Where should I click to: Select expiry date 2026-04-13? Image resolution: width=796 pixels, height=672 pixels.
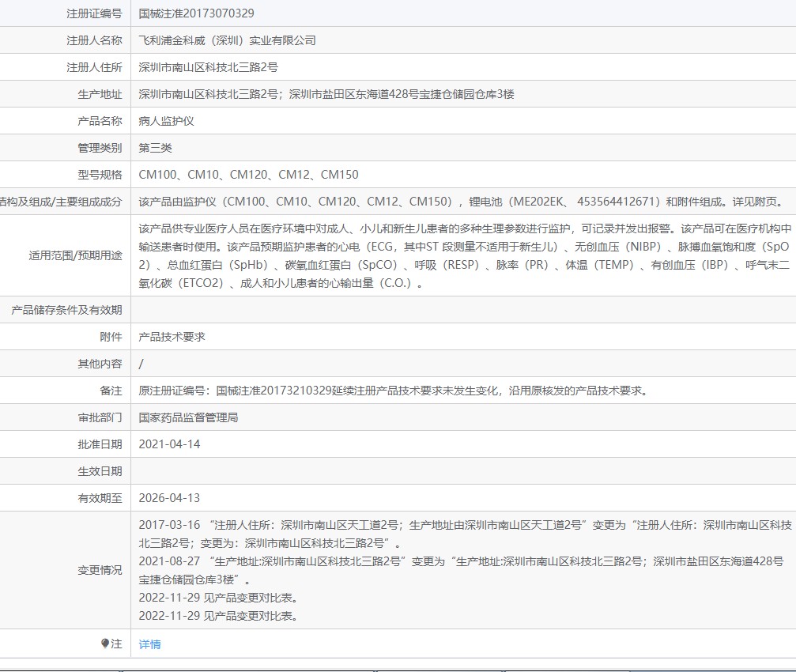tap(170, 498)
